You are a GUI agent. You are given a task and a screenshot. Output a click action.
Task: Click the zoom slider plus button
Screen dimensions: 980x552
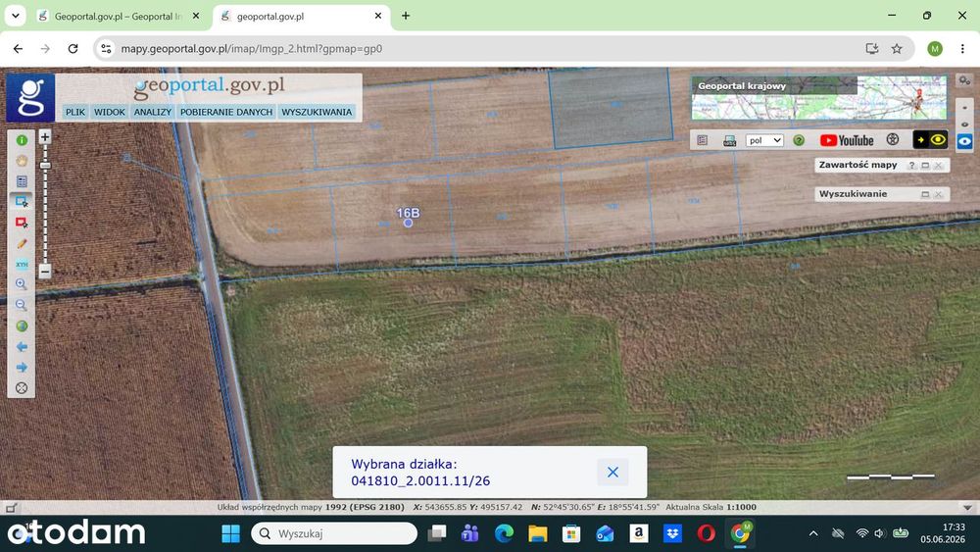pos(45,137)
